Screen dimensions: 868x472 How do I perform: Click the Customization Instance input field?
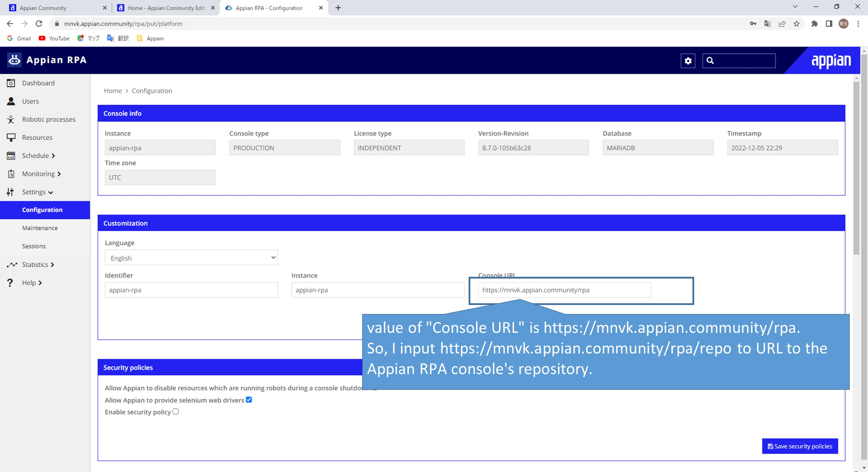click(378, 290)
